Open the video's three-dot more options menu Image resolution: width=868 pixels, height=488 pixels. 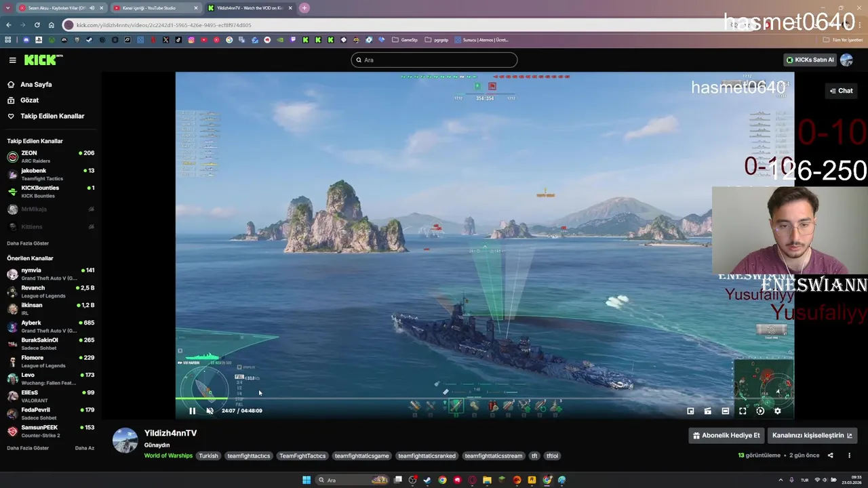849,455
